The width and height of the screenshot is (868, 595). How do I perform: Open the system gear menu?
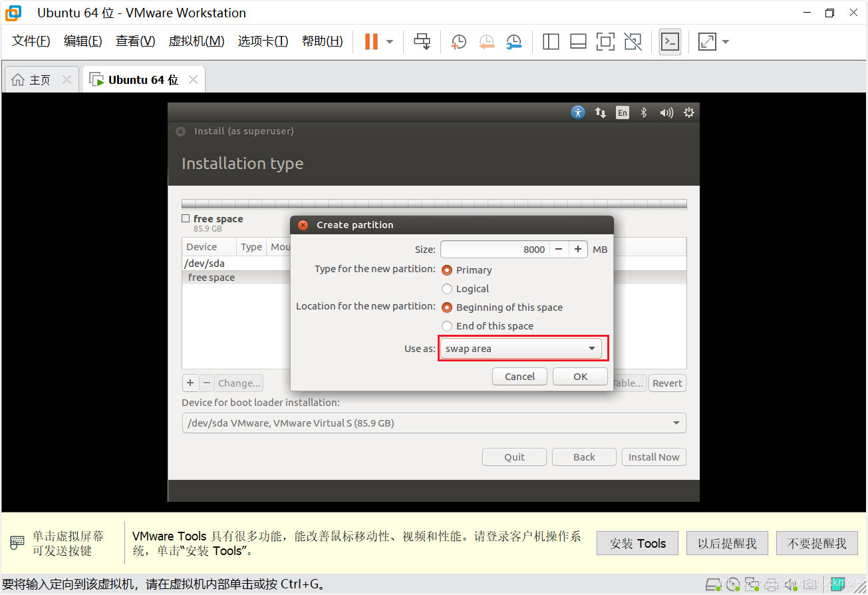click(x=689, y=112)
